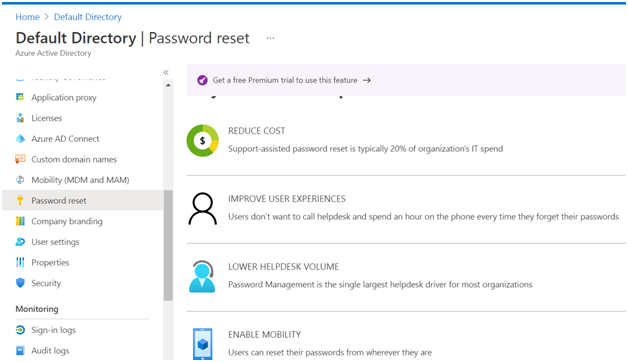
Task: Open Azure AD Connect menu item
Action: 65,139
